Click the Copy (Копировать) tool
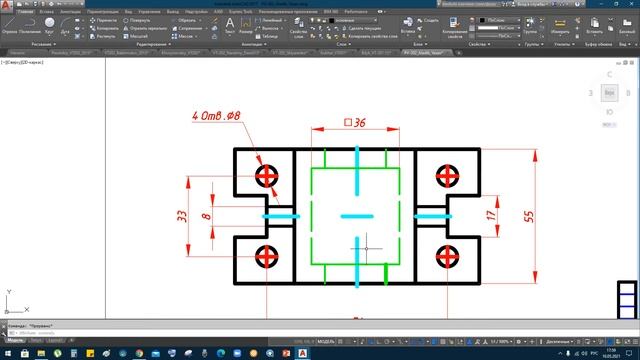The width and height of the screenshot is (640, 360). [104, 28]
